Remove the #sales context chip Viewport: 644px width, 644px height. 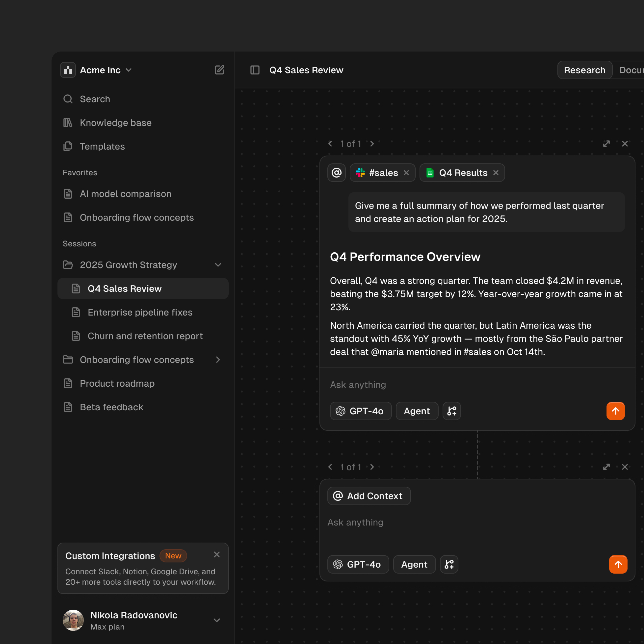[x=406, y=173]
